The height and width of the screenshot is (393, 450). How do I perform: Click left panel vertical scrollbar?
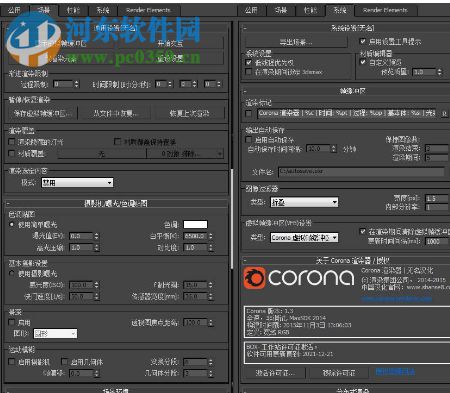tap(232, 218)
